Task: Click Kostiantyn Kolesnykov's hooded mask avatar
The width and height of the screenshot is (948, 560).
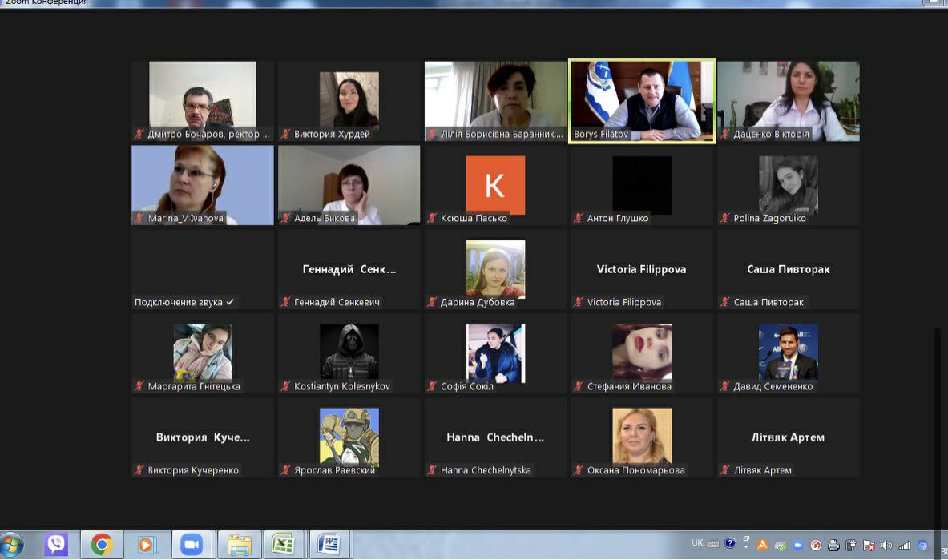Action: (x=349, y=353)
